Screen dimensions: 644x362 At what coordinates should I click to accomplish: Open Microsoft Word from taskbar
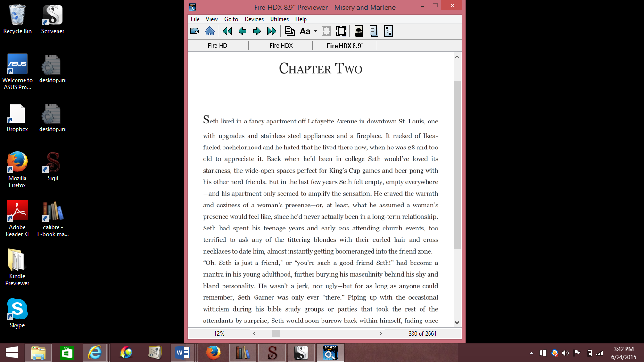point(182,352)
